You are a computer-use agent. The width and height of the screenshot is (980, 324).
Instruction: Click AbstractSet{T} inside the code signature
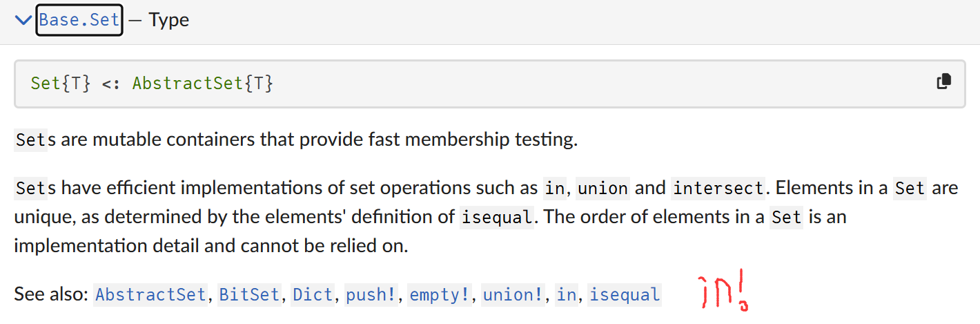(x=203, y=84)
